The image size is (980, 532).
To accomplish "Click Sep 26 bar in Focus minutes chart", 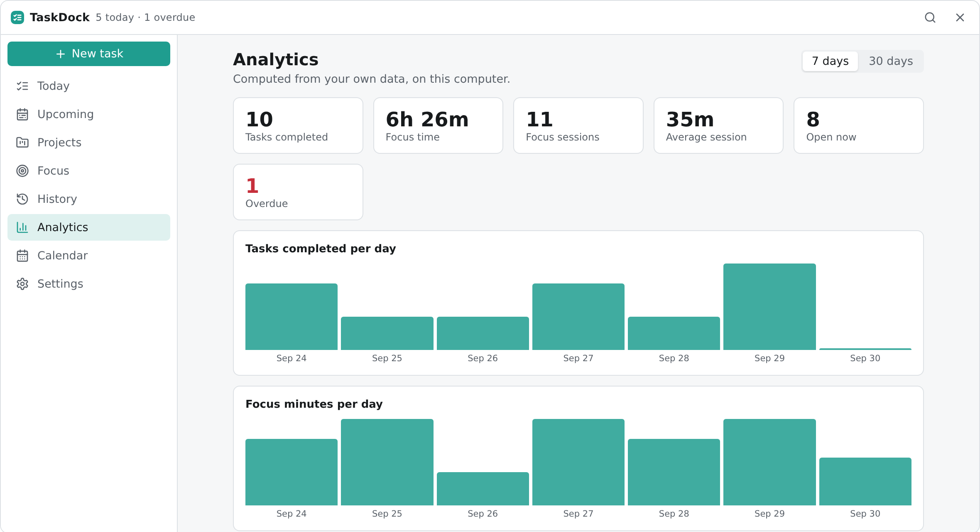I will (483, 489).
